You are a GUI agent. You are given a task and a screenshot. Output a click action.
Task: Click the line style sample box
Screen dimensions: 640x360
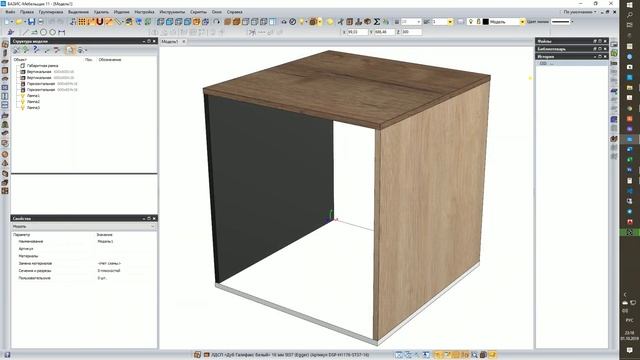pyautogui.click(x=560, y=22)
